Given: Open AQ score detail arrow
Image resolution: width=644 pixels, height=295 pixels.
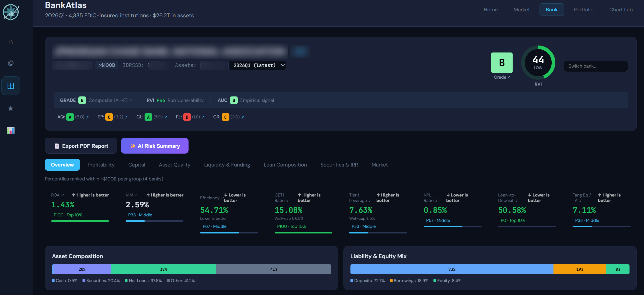Looking at the screenshot, I should pyautogui.click(x=87, y=117).
